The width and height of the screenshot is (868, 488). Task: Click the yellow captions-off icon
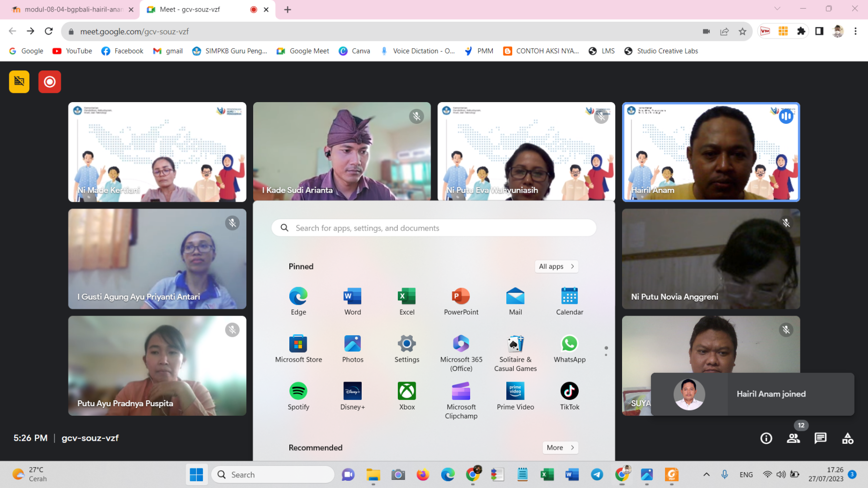click(x=19, y=82)
